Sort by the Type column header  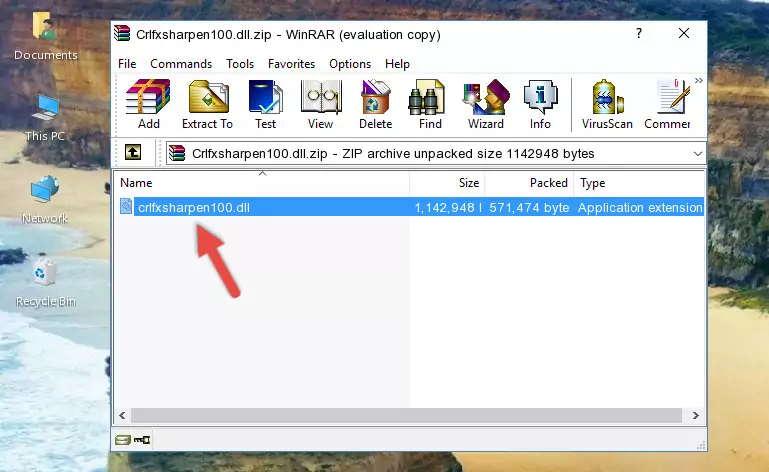pos(639,183)
